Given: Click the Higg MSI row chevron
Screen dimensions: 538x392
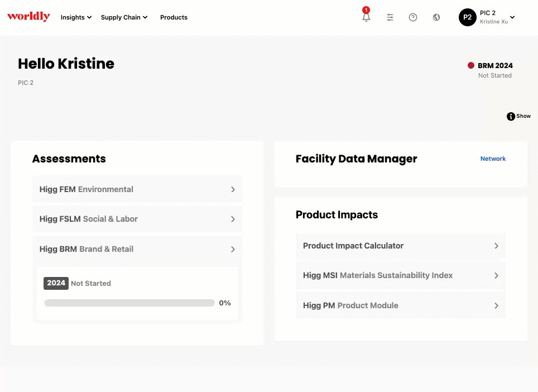Looking at the screenshot, I should (x=496, y=275).
